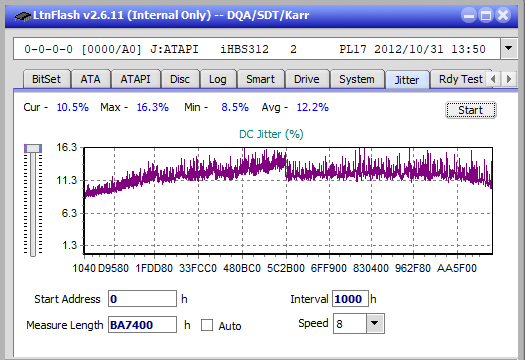The image size is (525, 360).
Task: Click the Start button
Action: coord(471,110)
